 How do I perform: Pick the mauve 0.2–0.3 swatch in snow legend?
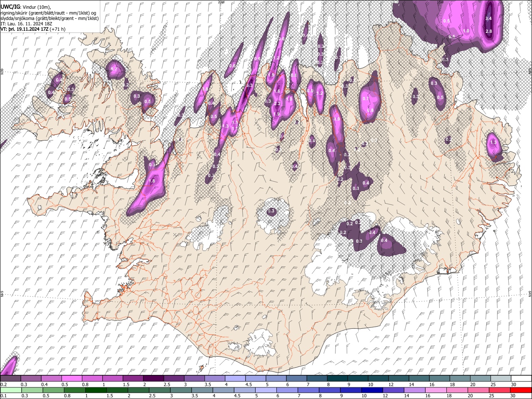(x=11, y=378)
